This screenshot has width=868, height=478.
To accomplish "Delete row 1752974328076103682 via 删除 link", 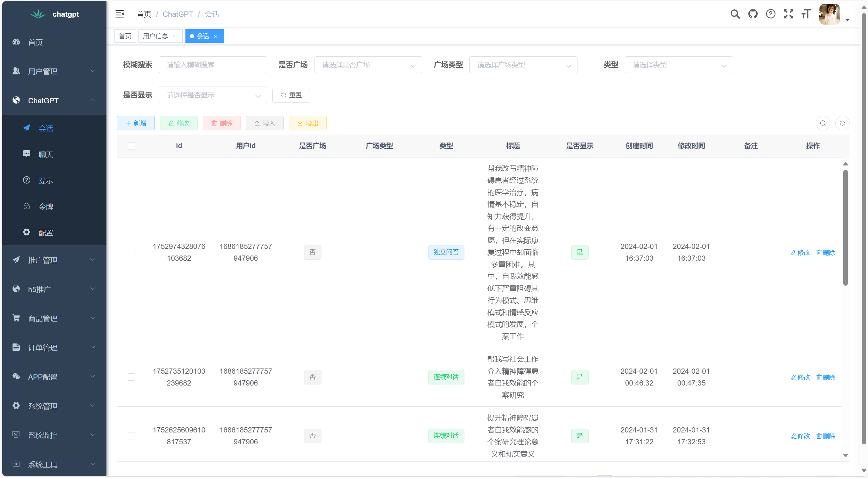I will pyautogui.click(x=826, y=252).
